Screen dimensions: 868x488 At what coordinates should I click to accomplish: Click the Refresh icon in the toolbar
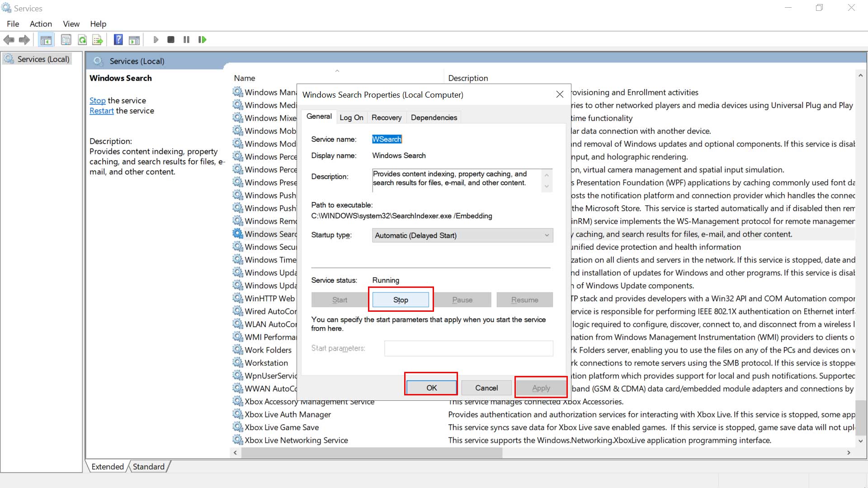pos(82,39)
